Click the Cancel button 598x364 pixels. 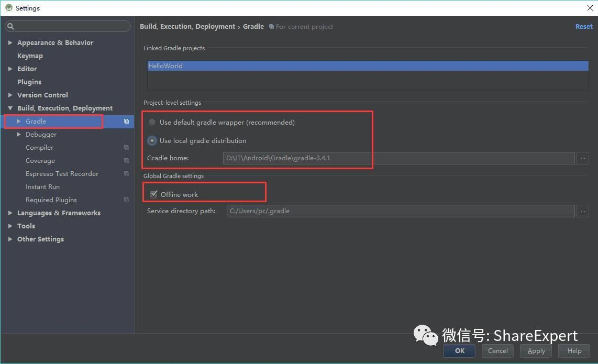pos(497,351)
